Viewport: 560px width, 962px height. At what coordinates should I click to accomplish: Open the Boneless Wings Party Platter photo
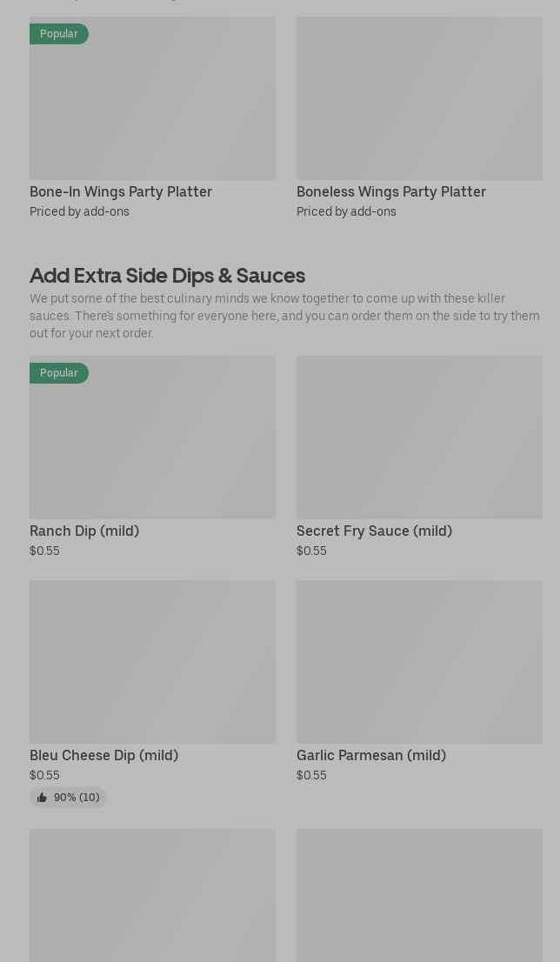[x=419, y=98]
